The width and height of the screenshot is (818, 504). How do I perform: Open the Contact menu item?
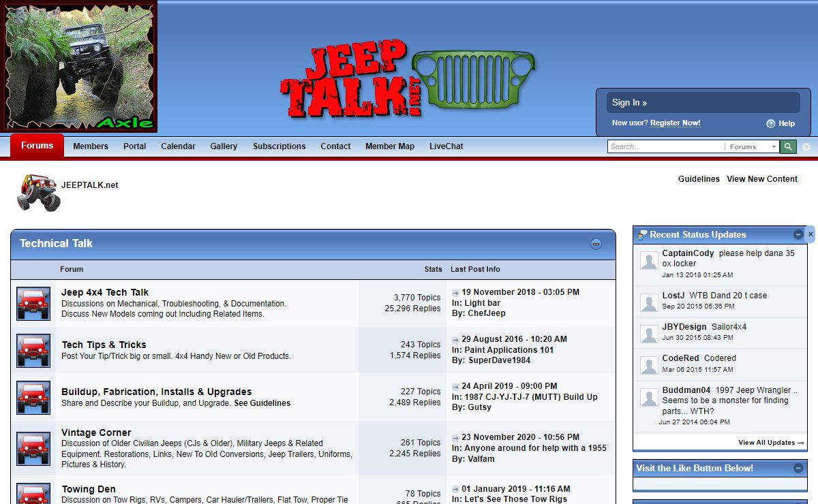point(335,146)
